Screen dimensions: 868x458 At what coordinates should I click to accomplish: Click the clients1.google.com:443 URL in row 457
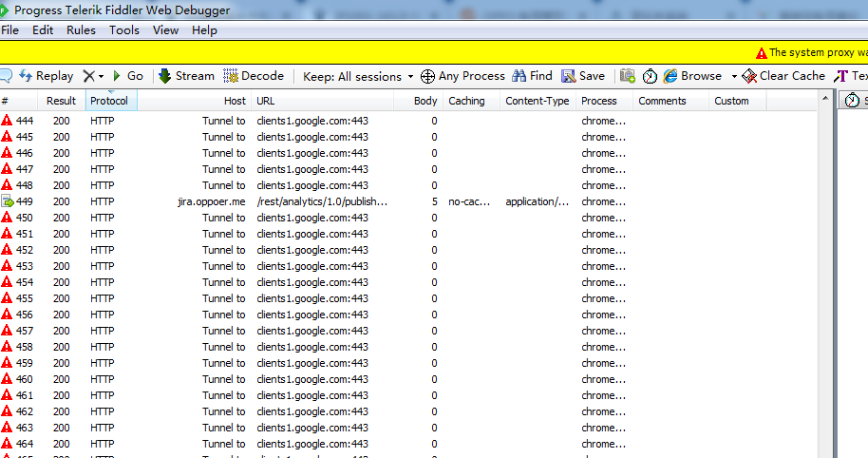312,331
